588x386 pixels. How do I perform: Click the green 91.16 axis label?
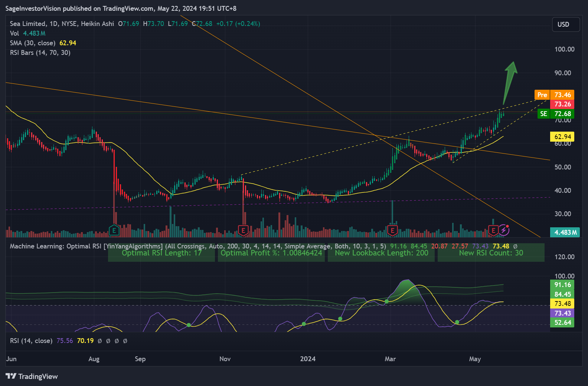[562, 285]
